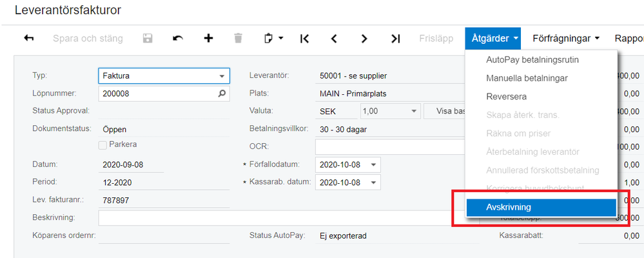Image resolution: width=644 pixels, height=258 pixels.
Task: Click the back arrow icon
Action: [29, 38]
